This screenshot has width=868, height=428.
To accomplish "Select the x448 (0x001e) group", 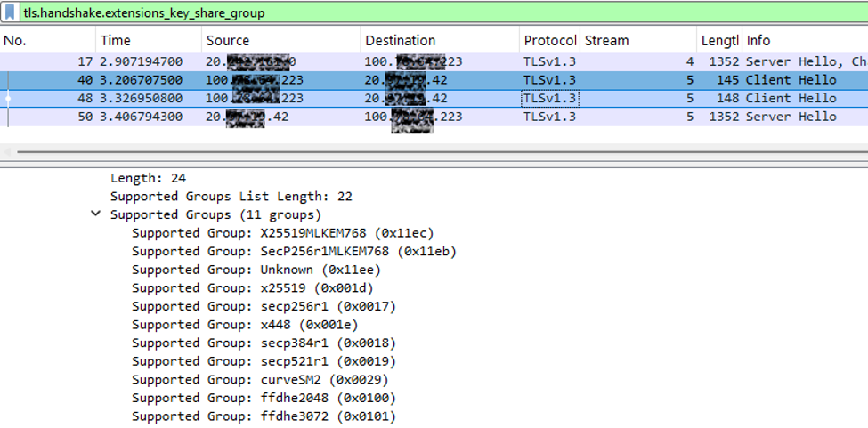I will coord(245,325).
